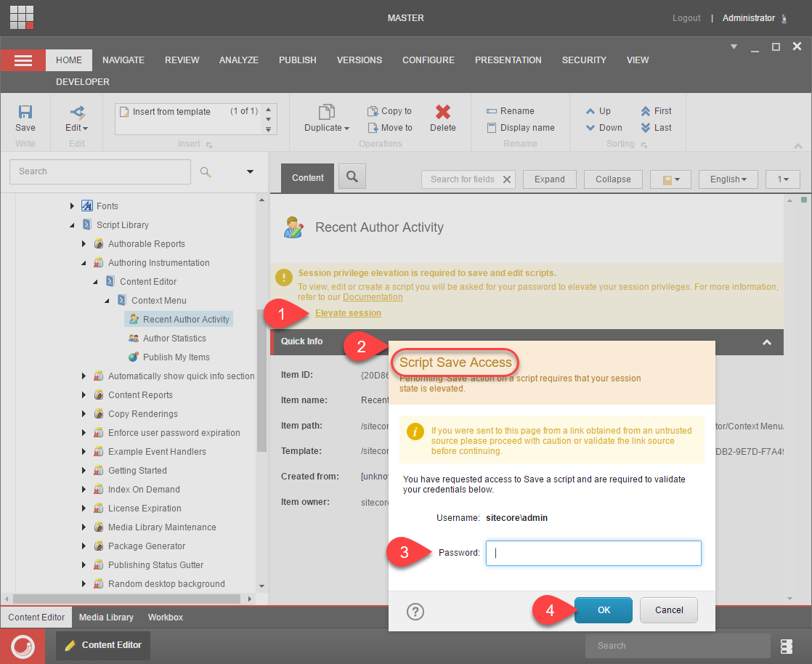812x664 pixels.
Task: Click the help question mark icon in dialog
Action: point(415,612)
